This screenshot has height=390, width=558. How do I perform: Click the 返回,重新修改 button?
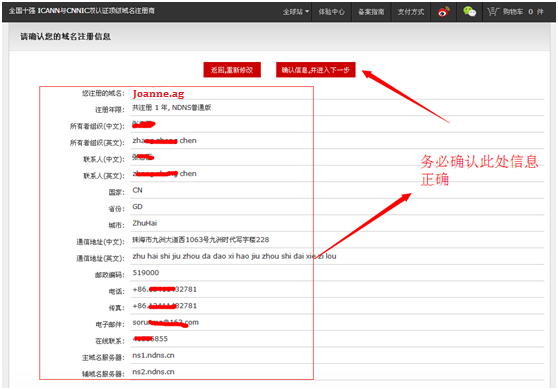tap(232, 70)
